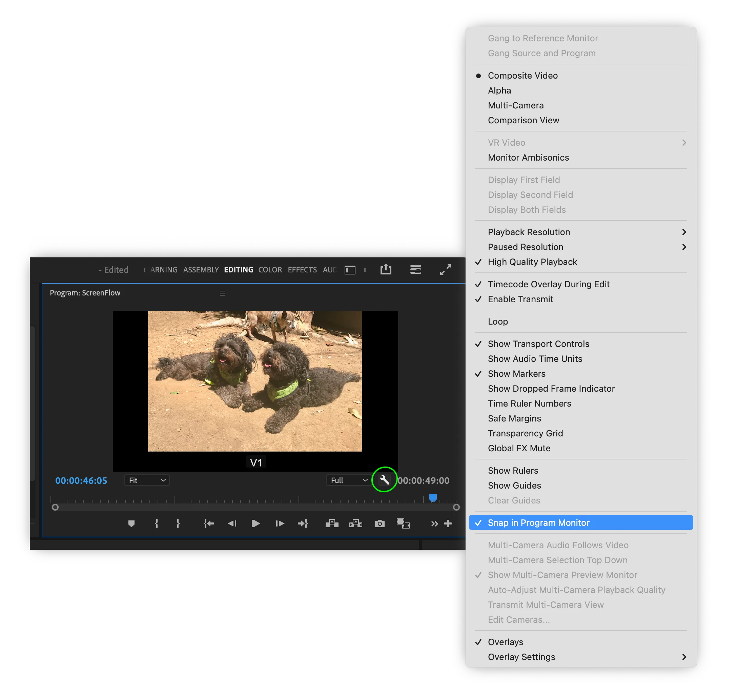Click the Quick Export share icon
Viewport: 737px width, 700px height.
pyautogui.click(x=386, y=269)
